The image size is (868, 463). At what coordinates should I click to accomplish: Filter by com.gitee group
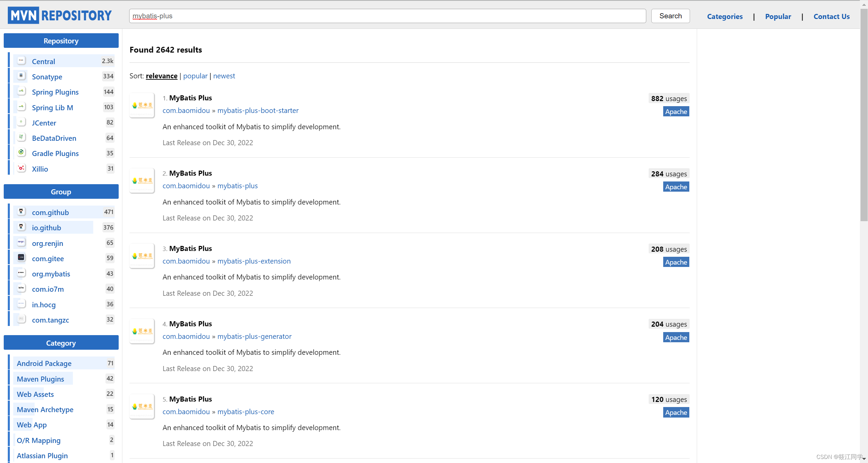coord(48,258)
